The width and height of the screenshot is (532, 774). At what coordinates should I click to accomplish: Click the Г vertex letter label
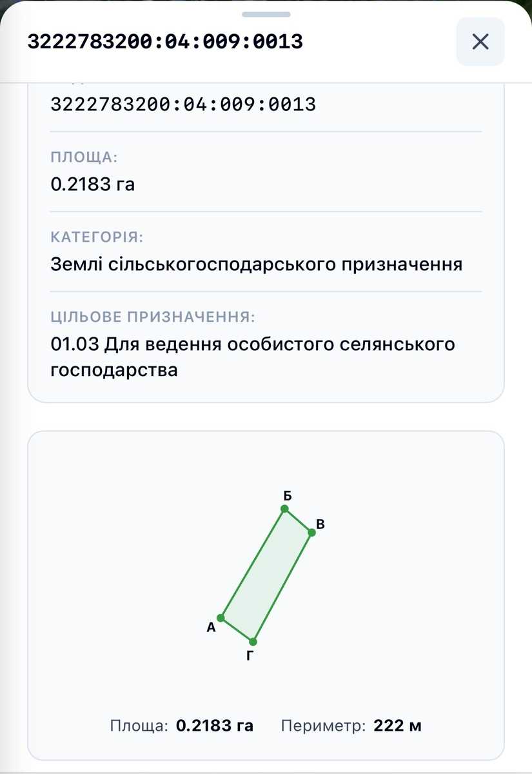(250, 657)
